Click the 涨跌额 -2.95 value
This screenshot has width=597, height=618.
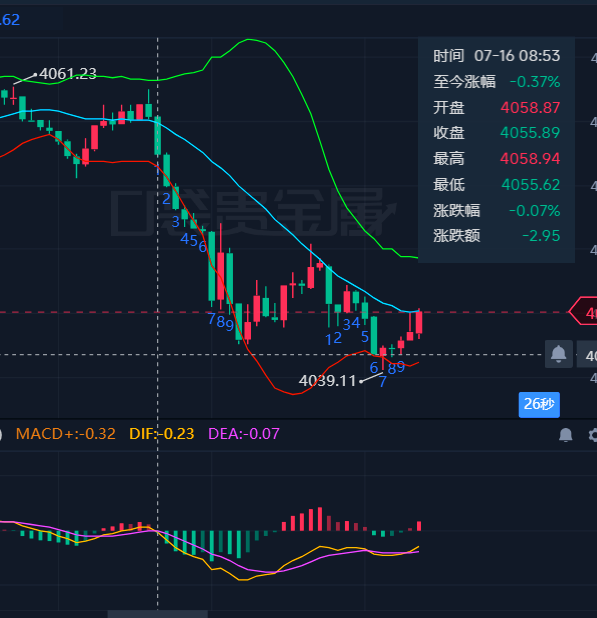pos(541,236)
